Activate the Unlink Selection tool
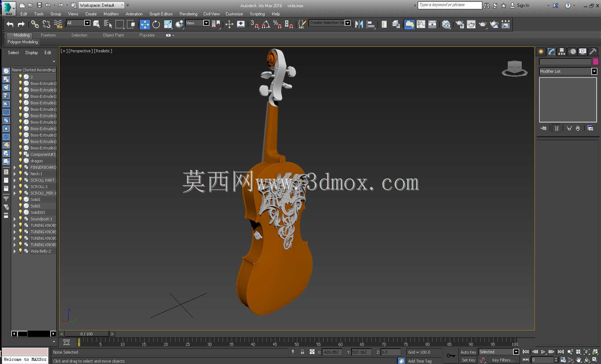 pos(46,24)
